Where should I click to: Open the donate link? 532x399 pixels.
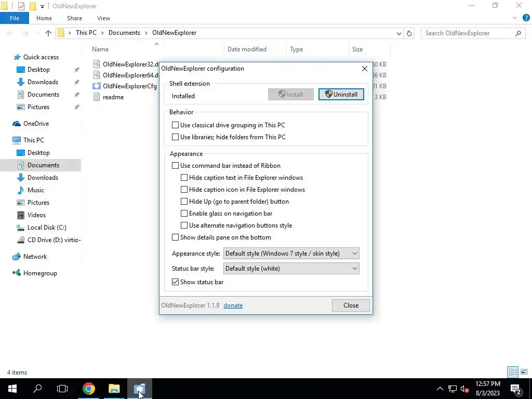tap(233, 305)
